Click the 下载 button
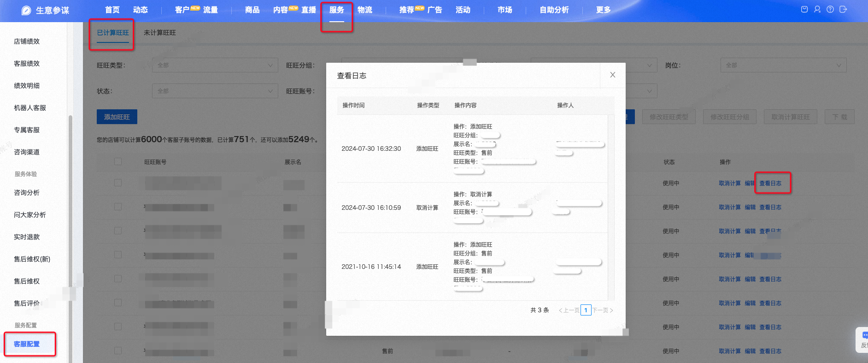868x363 pixels. pyautogui.click(x=839, y=117)
